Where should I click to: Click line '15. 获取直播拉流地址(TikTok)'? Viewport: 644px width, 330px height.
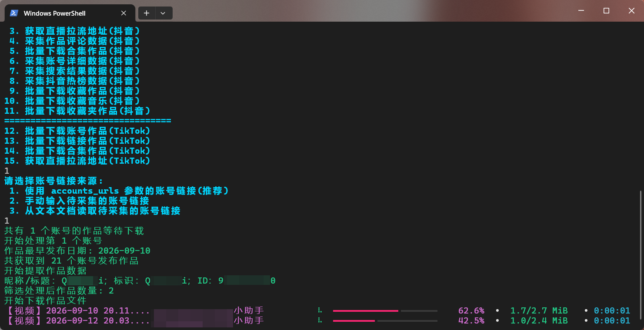(x=77, y=161)
